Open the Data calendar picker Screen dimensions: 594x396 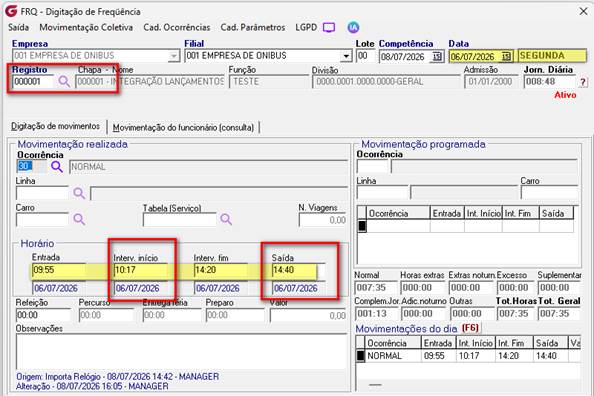506,56
